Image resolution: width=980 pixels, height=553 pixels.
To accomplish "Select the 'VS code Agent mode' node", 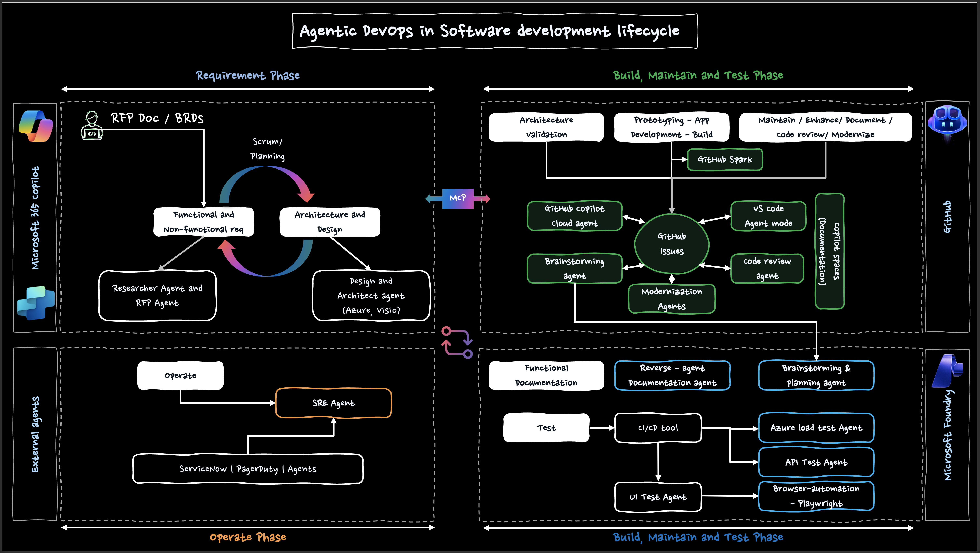I will tap(768, 216).
